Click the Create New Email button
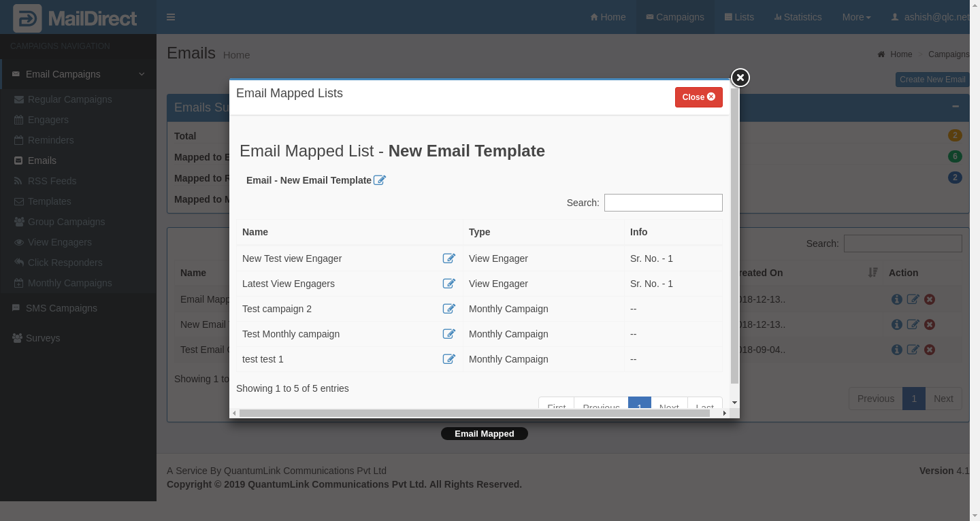The width and height of the screenshot is (980, 521). click(932, 80)
